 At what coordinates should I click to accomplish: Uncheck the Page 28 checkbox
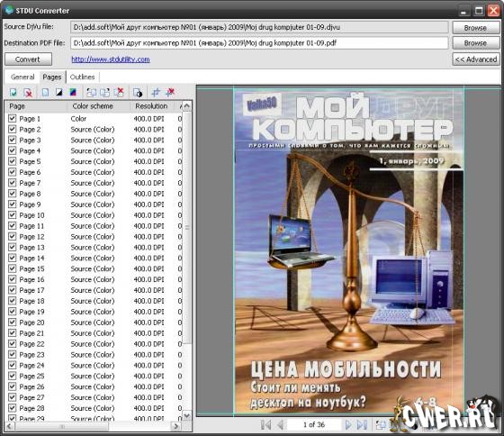pyautogui.click(x=13, y=408)
